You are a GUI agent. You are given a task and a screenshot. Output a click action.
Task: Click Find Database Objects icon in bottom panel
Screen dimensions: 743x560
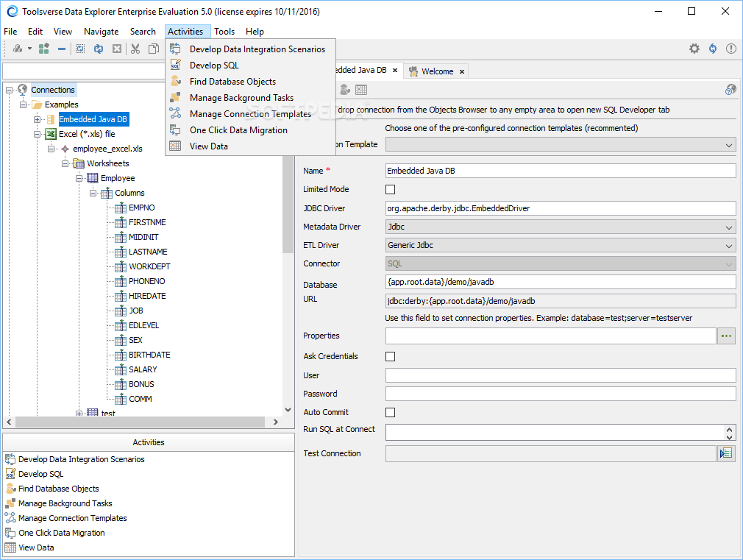click(10, 489)
